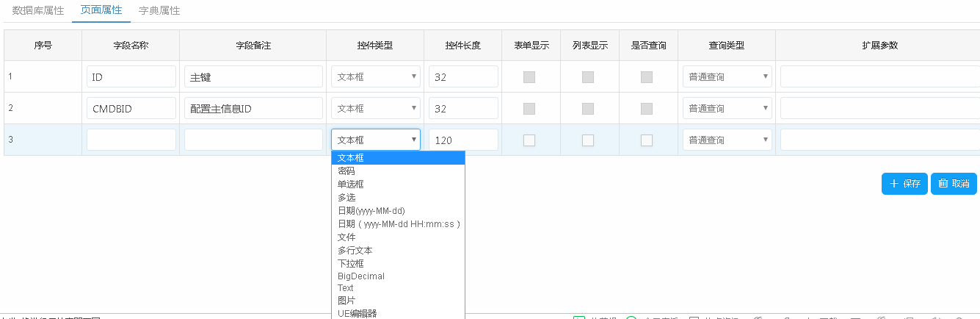Select 单选框 option in the list
This screenshot has width=980, height=319.
351,184
